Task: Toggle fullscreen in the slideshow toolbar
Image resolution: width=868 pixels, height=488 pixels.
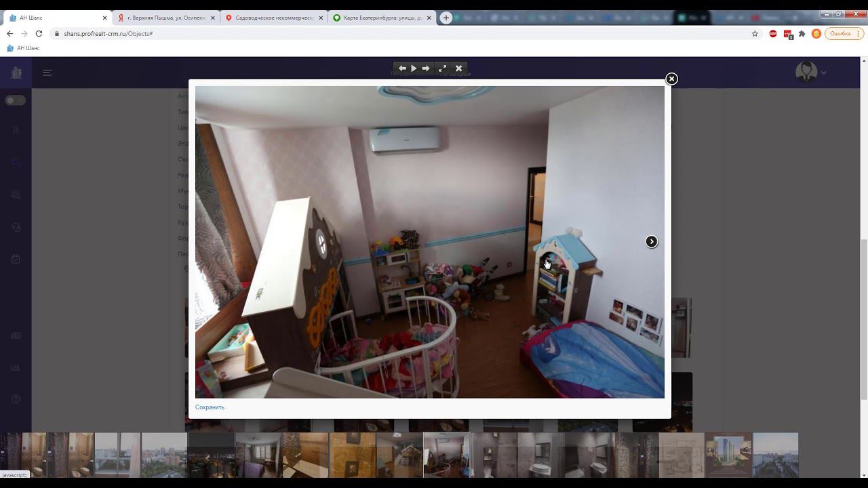Action: coord(443,68)
